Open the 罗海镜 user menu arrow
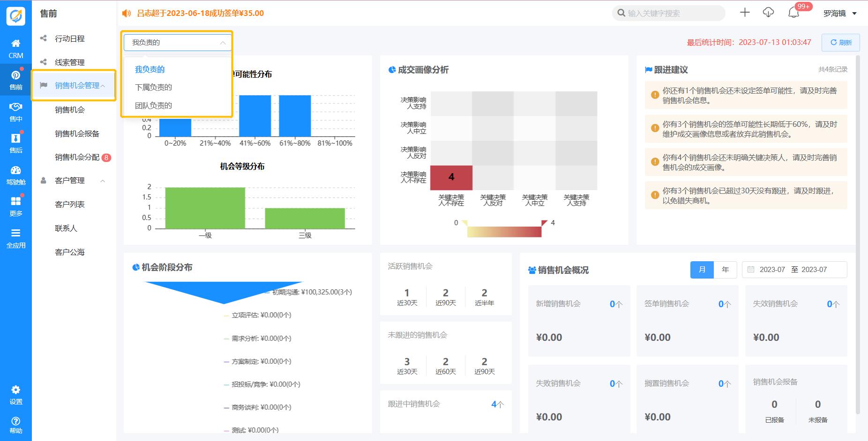The image size is (868, 441). click(854, 14)
